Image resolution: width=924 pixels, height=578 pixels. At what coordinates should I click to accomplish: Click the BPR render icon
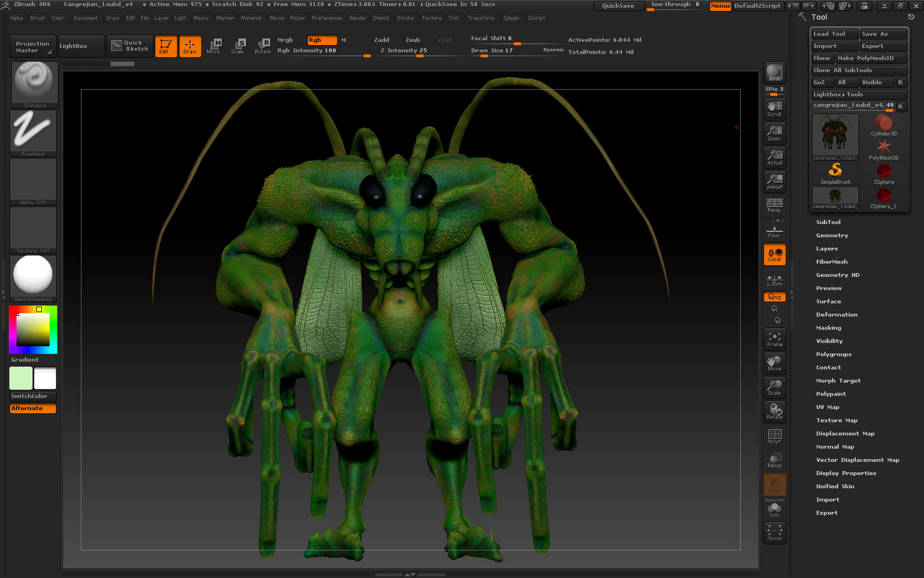774,73
